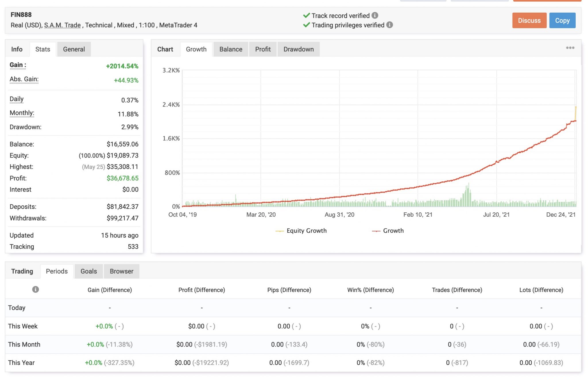Click the Dec 24, '21 x-axis date label
This screenshot has height=377, width=588.
tap(560, 215)
